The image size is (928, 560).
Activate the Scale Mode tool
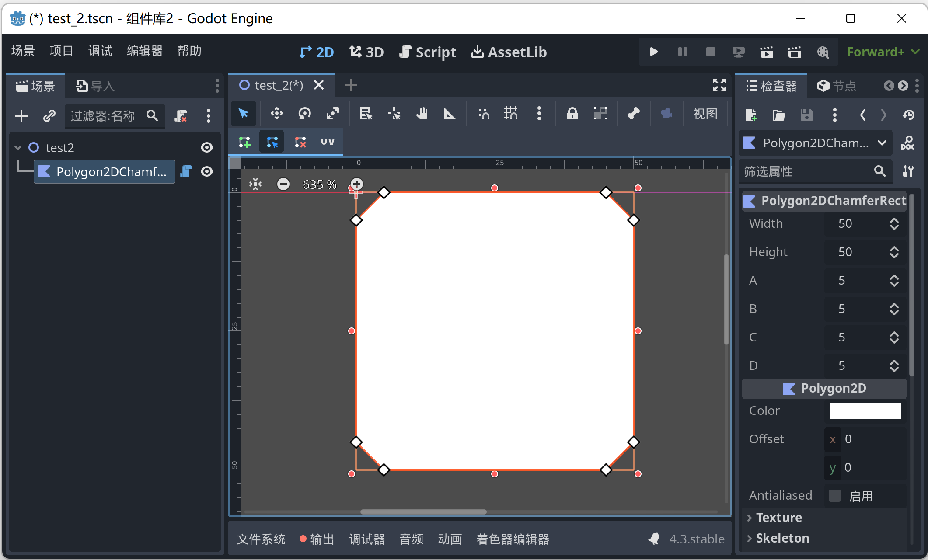(332, 114)
